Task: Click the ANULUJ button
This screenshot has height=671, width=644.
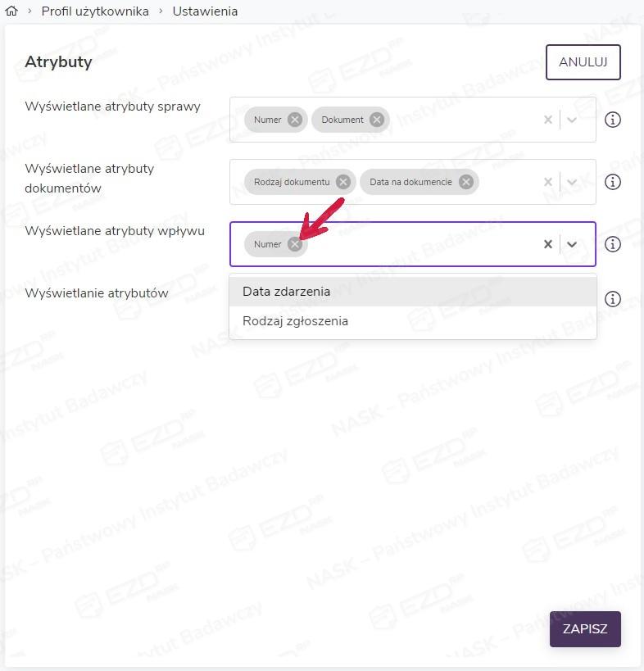Action: tap(583, 62)
